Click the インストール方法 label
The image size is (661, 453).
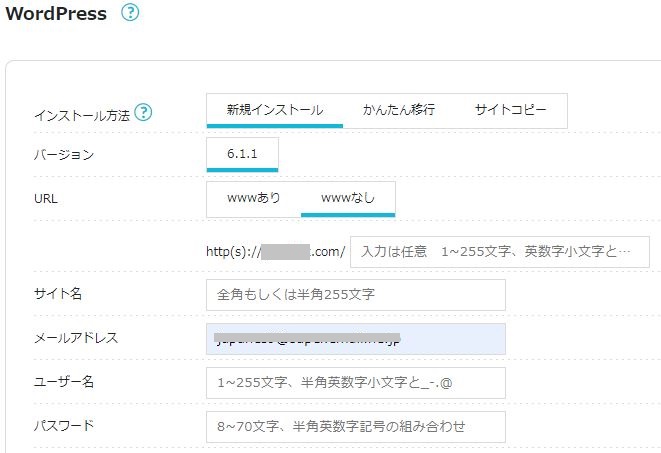pos(82,115)
